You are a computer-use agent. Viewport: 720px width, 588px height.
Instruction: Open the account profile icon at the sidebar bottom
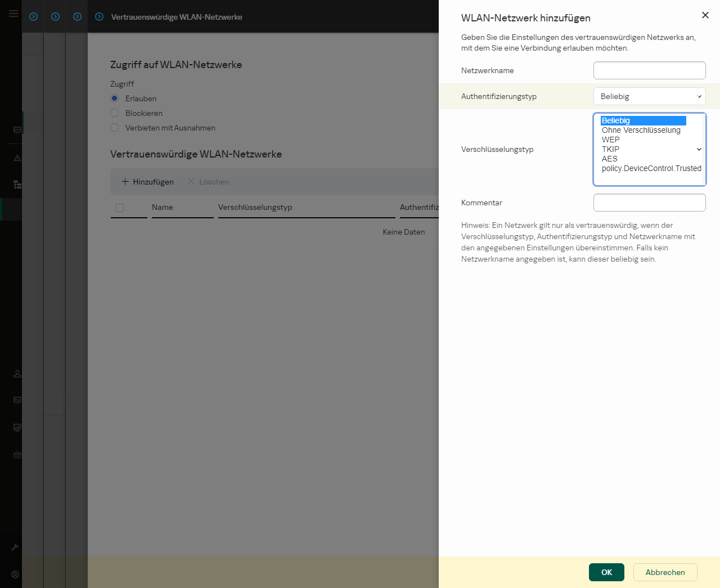(x=15, y=574)
